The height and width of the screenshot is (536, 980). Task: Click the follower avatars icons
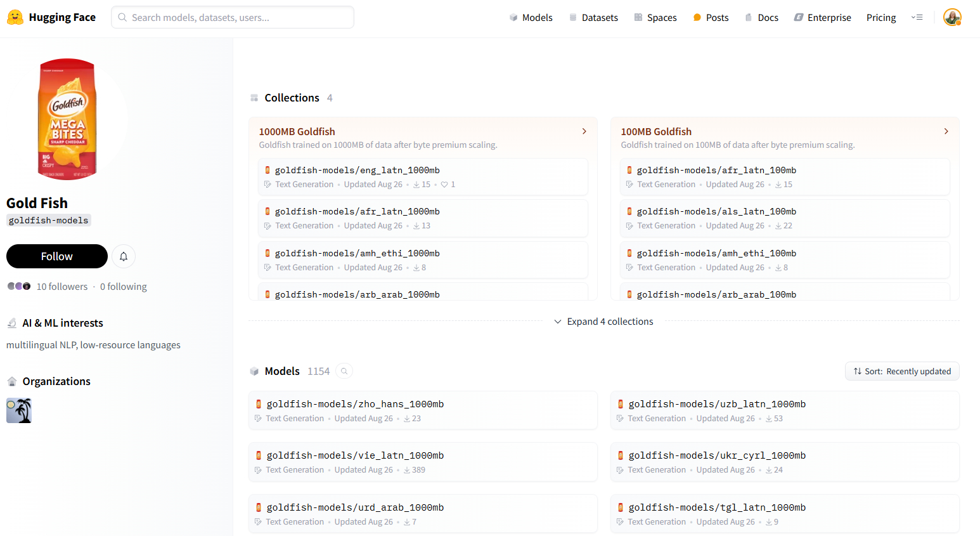19,286
